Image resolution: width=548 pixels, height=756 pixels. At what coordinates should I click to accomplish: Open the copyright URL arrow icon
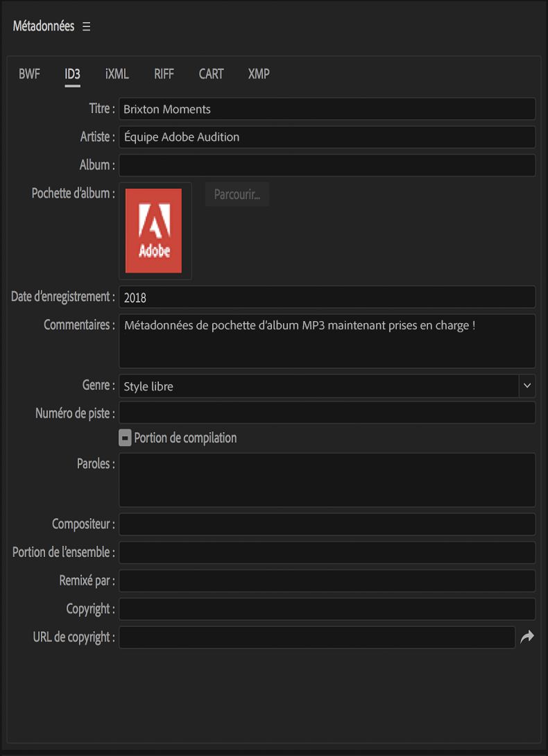[x=527, y=637]
